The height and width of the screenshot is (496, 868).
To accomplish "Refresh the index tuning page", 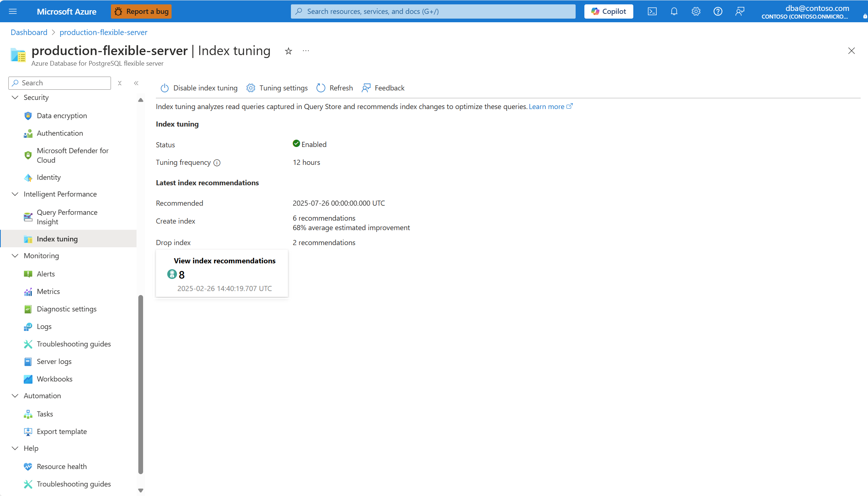I will tap(335, 88).
